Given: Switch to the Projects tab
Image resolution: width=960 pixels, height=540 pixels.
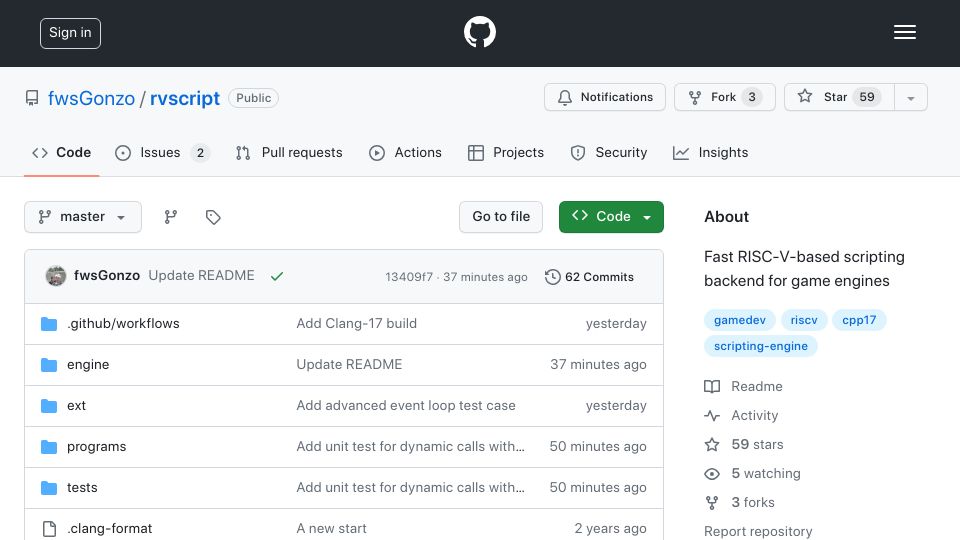Looking at the screenshot, I should point(506,152).
